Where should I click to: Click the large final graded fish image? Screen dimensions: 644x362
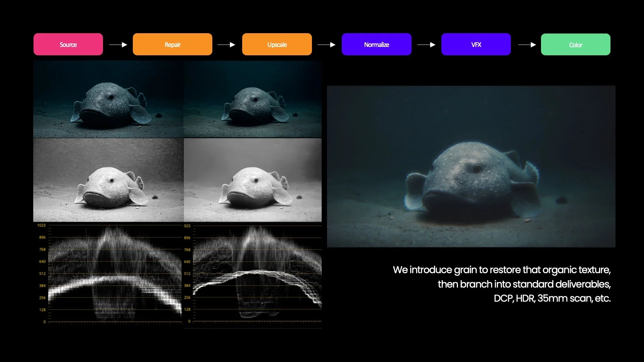[x=471, y=167]
